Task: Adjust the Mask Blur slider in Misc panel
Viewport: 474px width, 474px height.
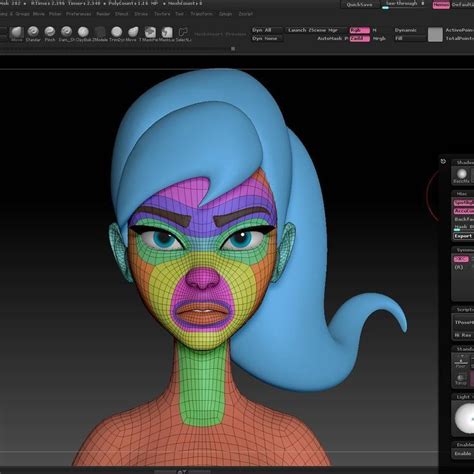Action: coord(464,228)
